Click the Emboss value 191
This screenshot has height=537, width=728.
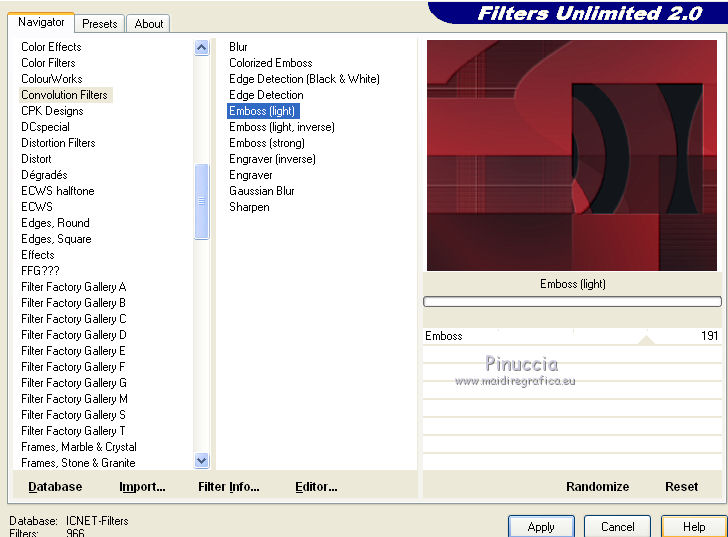[709, 336]
